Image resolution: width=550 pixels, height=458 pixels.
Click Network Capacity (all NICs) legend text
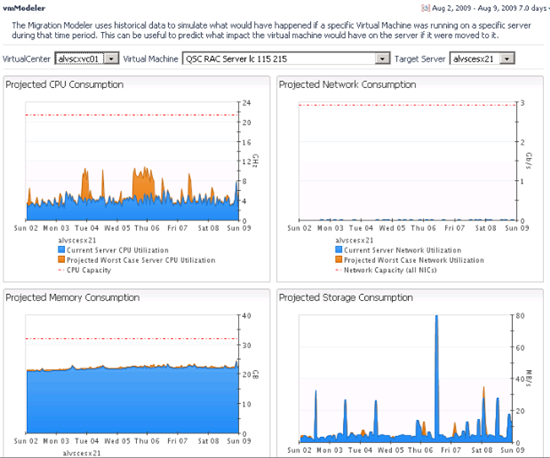(390, 270)
